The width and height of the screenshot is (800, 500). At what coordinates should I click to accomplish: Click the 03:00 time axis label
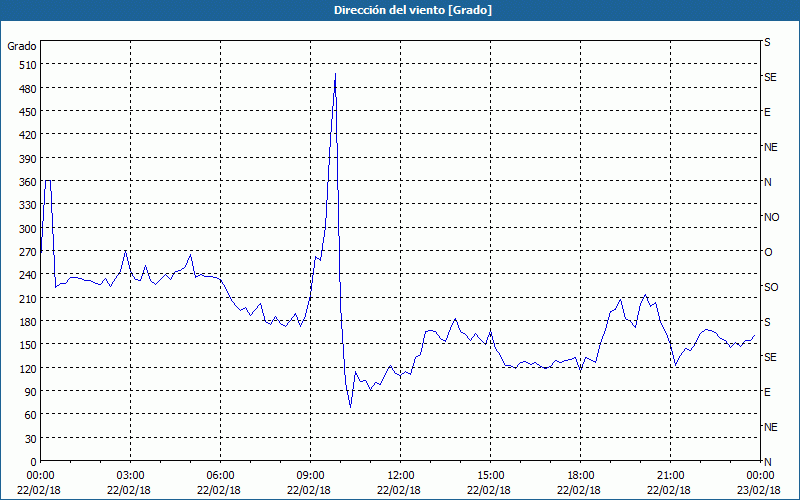[130, 476]
